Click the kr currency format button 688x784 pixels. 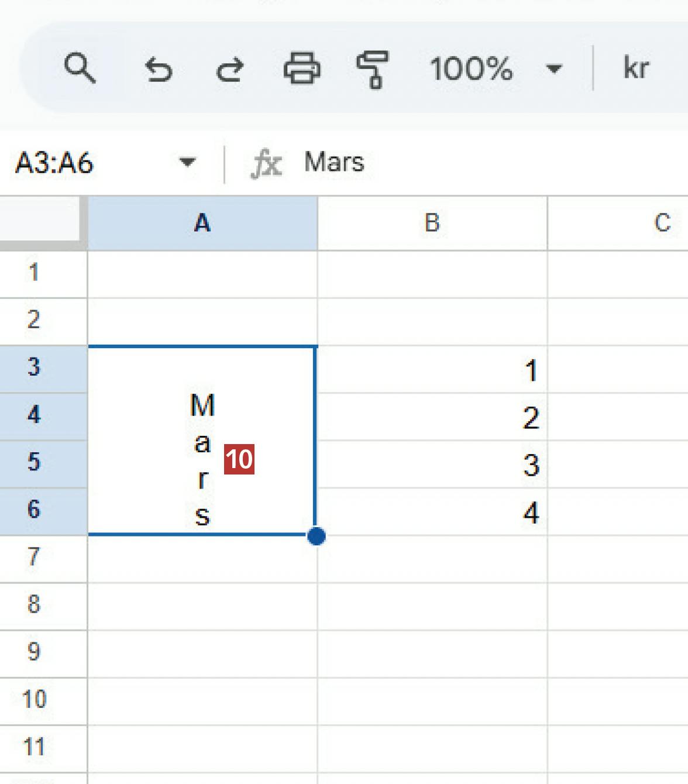click(636, 68)
